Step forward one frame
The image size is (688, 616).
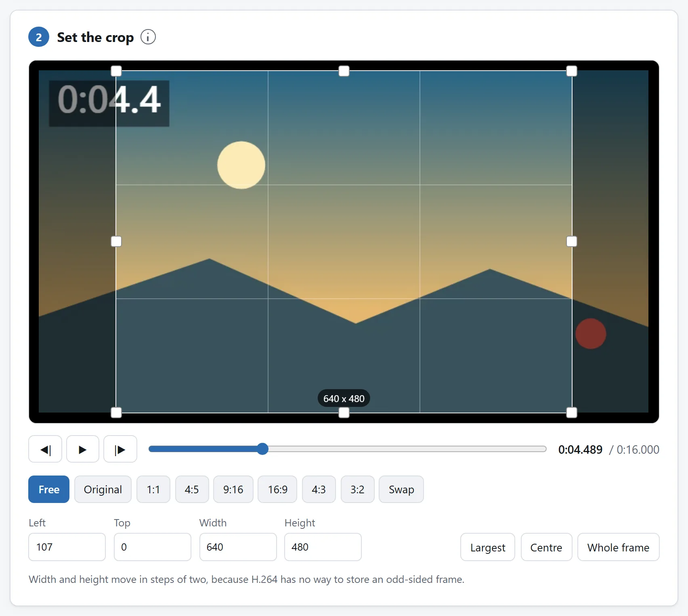[120, 449]
